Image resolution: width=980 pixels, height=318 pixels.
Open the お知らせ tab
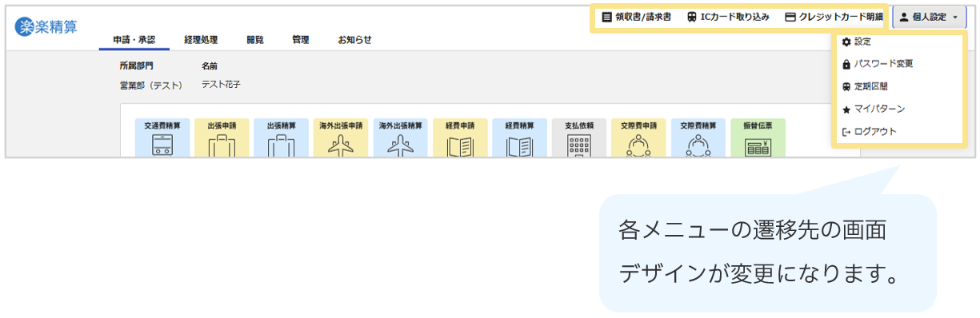pyautogui.click(x=354, y=39)
